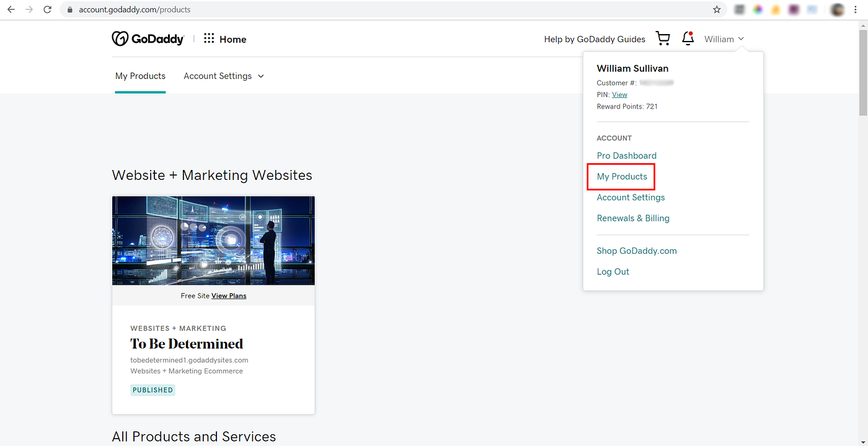Open Pro Dashboard from account menu
The width and height of the screenshot is (868, 446).
click(626, 156)
